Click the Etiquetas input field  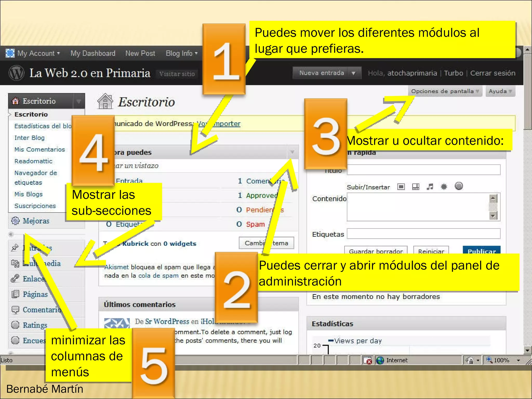pyautogui.click(x=423, y=234)
